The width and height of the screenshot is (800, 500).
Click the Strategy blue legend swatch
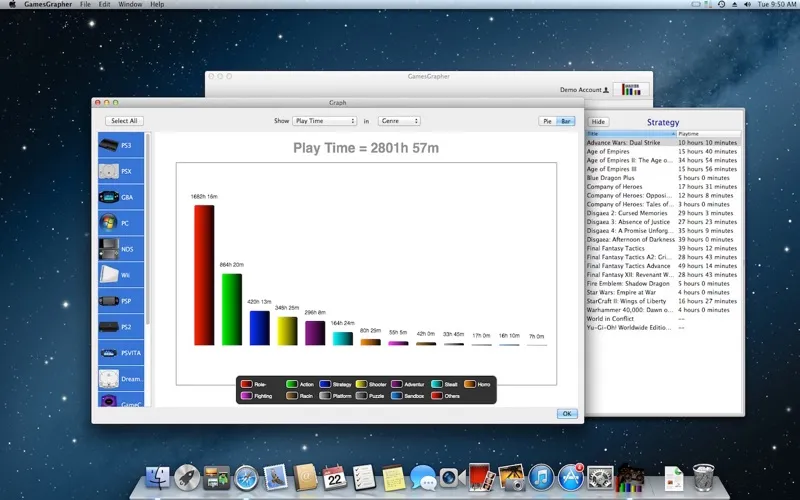pos(325,384)
